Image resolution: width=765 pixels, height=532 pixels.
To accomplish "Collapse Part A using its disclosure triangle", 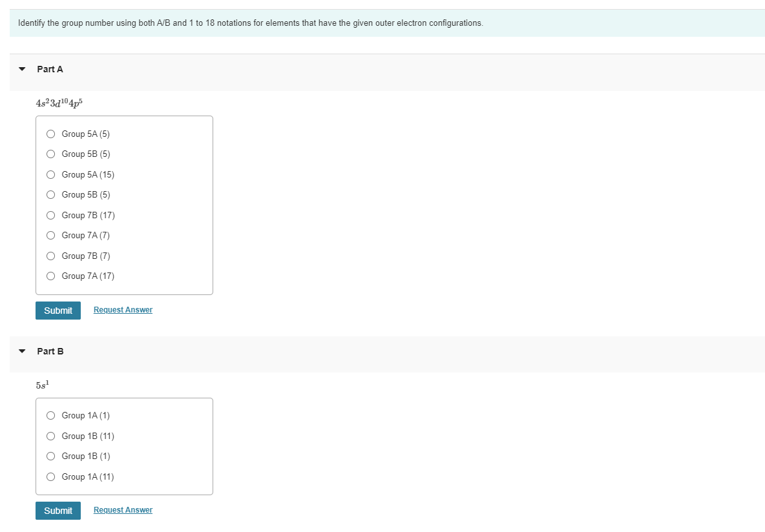I will coord(21,68).
